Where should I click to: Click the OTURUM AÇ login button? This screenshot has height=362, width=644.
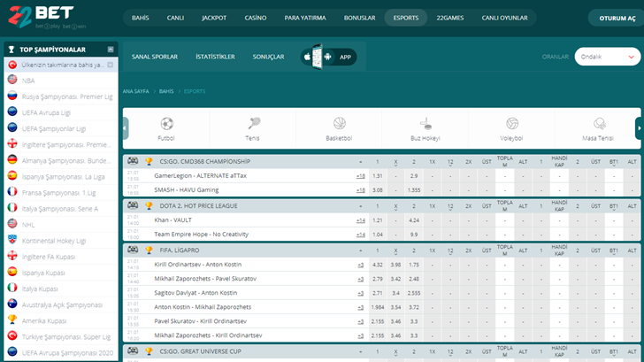pyautogui.click(x=617, y=18)
